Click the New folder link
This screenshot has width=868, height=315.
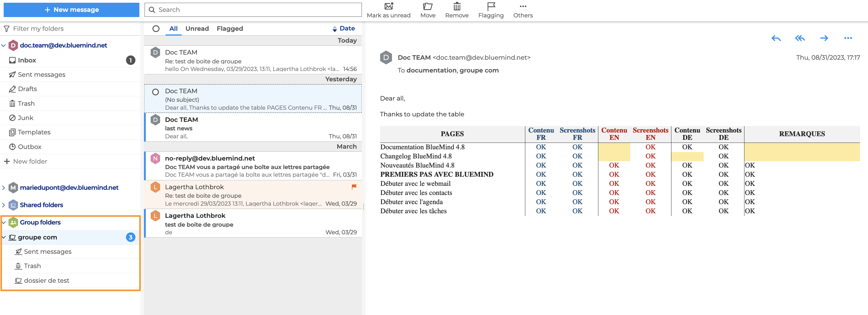30,161
